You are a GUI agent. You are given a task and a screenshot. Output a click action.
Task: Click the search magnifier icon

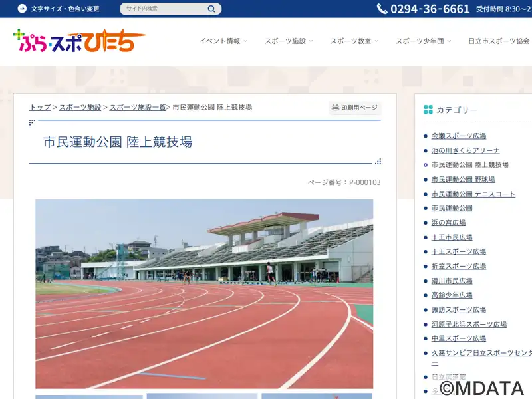[x=211, y=9]
